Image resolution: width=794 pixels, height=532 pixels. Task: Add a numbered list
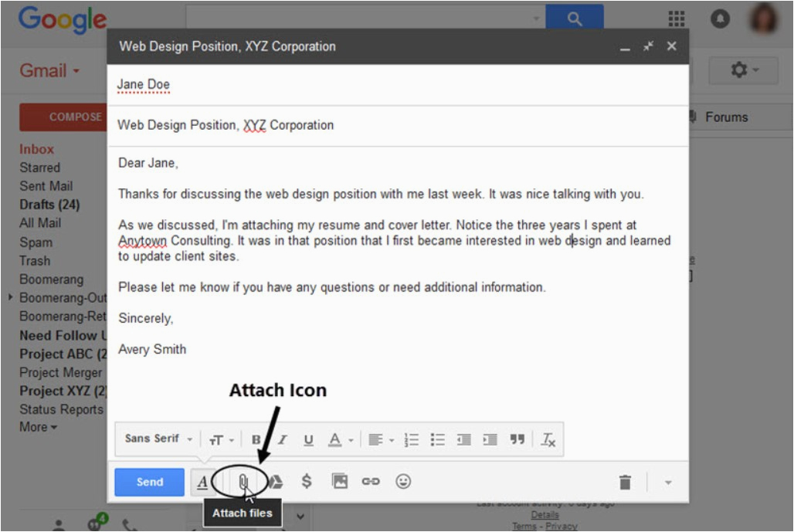click(x=412, y=439)
